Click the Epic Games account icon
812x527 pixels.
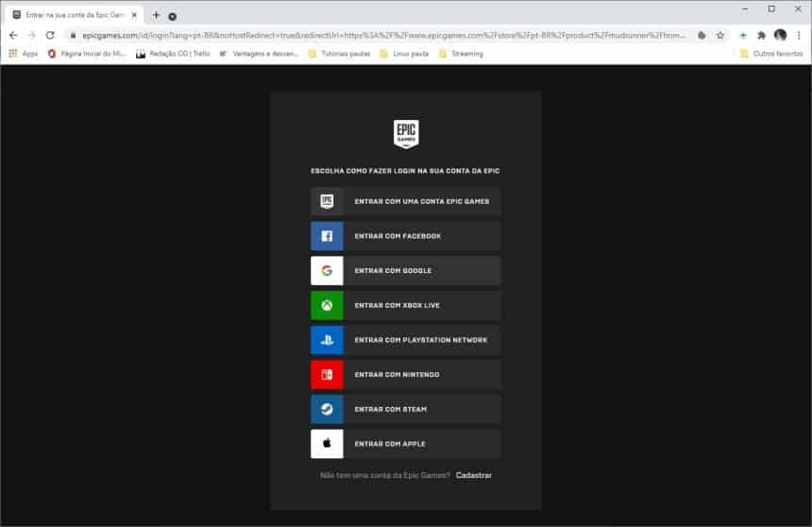pyautogui.click(x=327, y=201)
